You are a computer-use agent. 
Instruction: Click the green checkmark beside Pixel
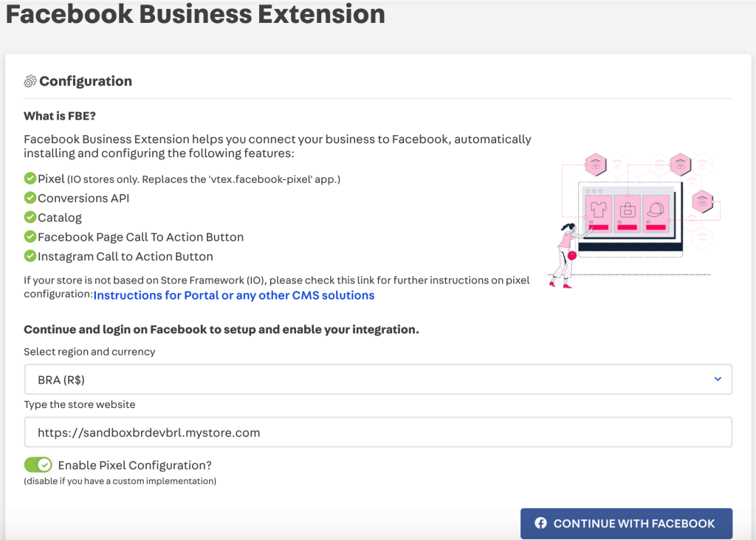[30, 179]
